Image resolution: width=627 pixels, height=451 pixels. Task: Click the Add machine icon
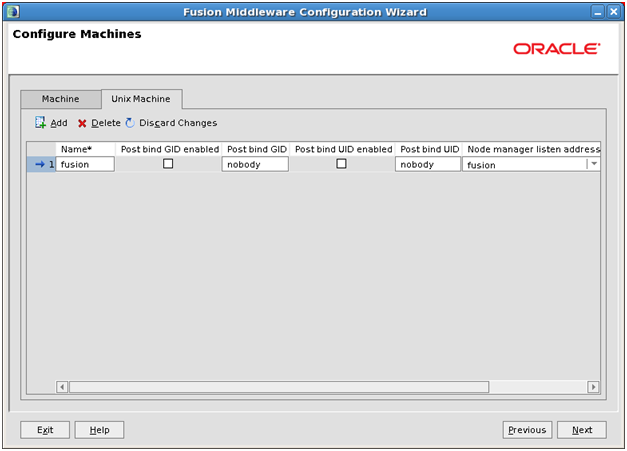pyautogui.click(x=40, y=122)
